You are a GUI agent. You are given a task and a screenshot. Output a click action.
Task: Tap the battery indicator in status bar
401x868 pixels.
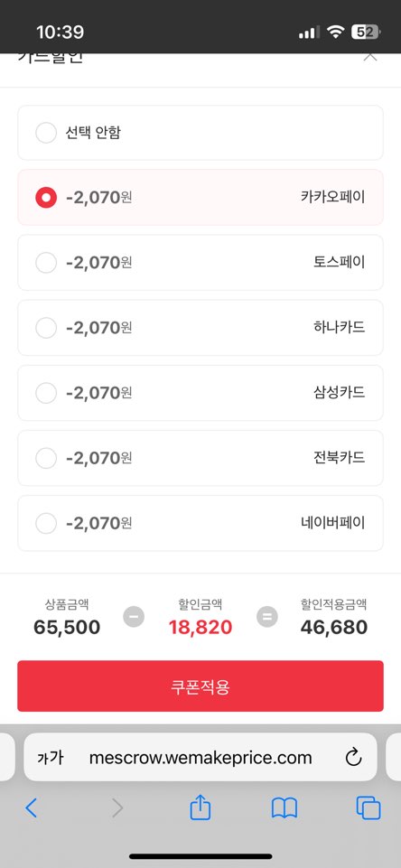[x=366, y=33]
